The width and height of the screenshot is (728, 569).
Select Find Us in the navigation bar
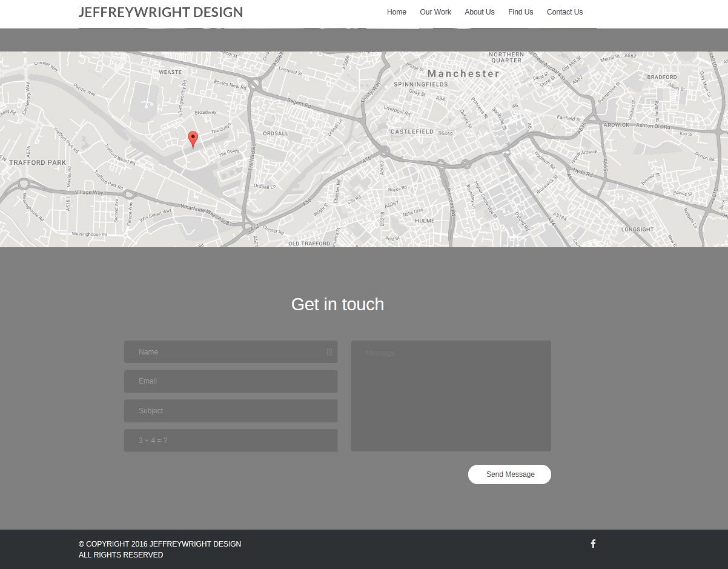pyautogui.click(x=520, y=12)
